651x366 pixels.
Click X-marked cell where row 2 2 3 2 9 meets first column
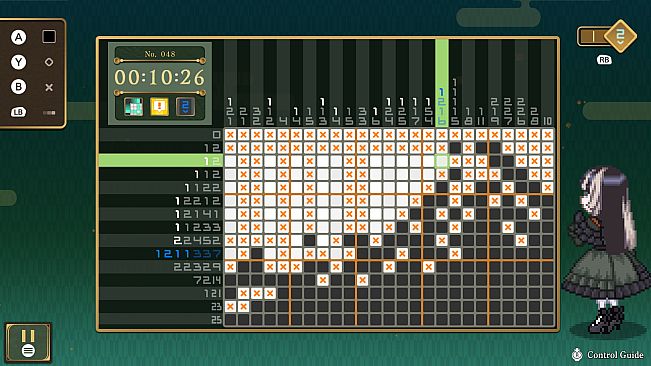pos(230,267)
